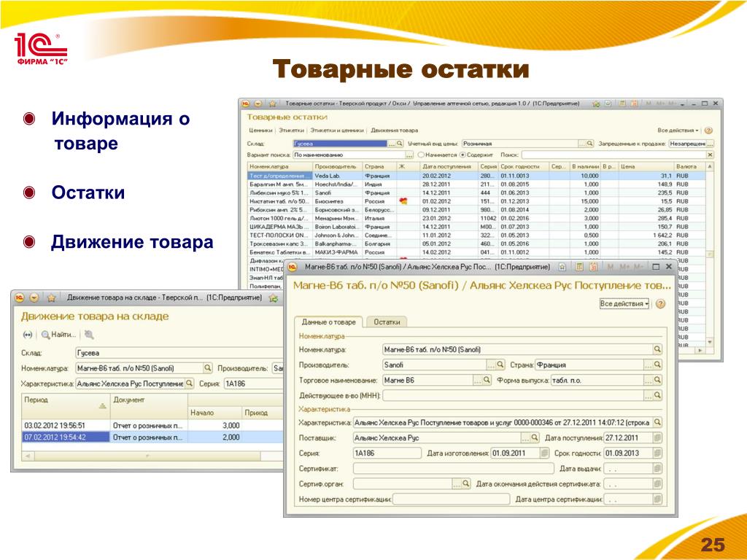Screen dimensions: 747x560
Task: Open round dropdown menu button in Товарные остатки title
Action: (x=258, y=104)
